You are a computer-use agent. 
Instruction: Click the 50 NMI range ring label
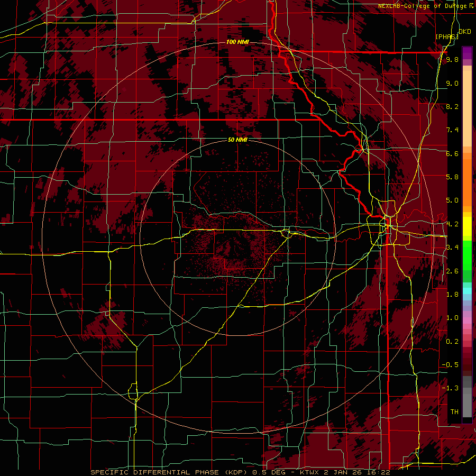pyautogui.click(x=237, y=140)
